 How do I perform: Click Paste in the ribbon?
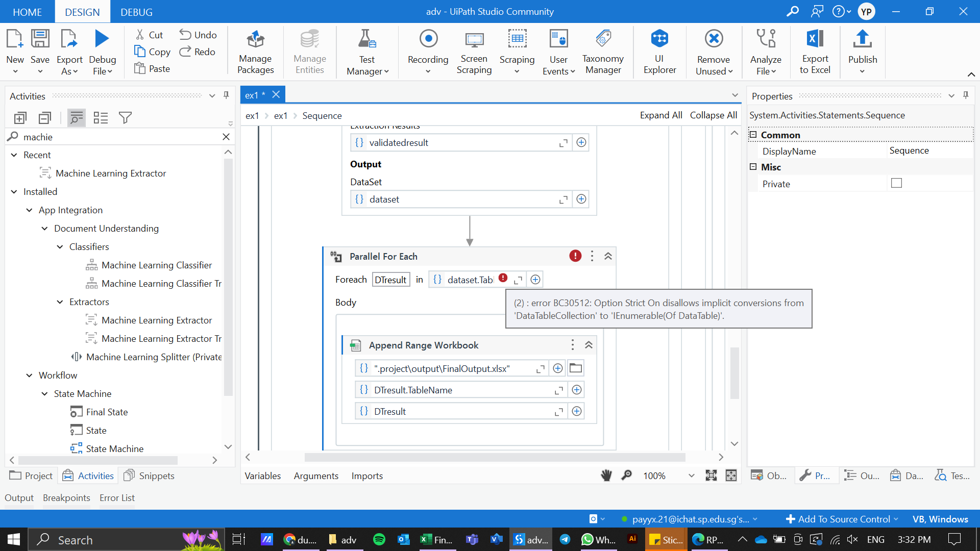[152, 68]
